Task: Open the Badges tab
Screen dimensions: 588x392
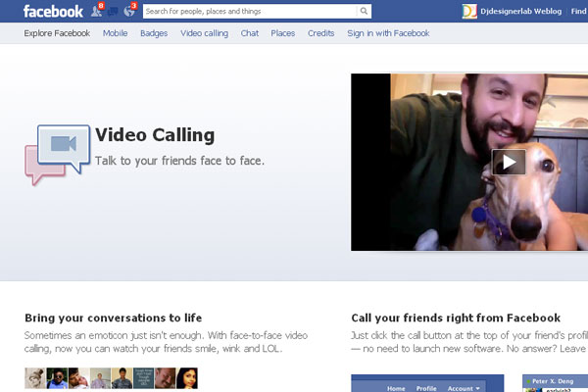Action: tap(154, 33)
